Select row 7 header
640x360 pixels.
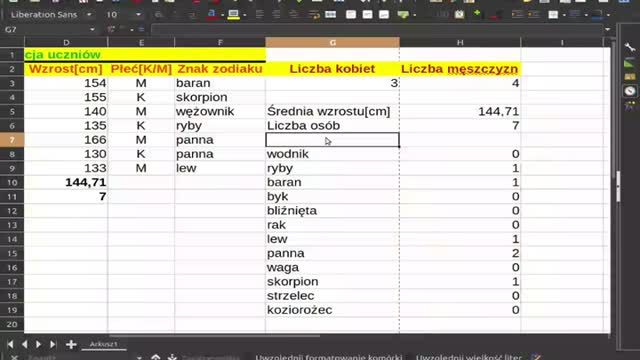(12, 140)
